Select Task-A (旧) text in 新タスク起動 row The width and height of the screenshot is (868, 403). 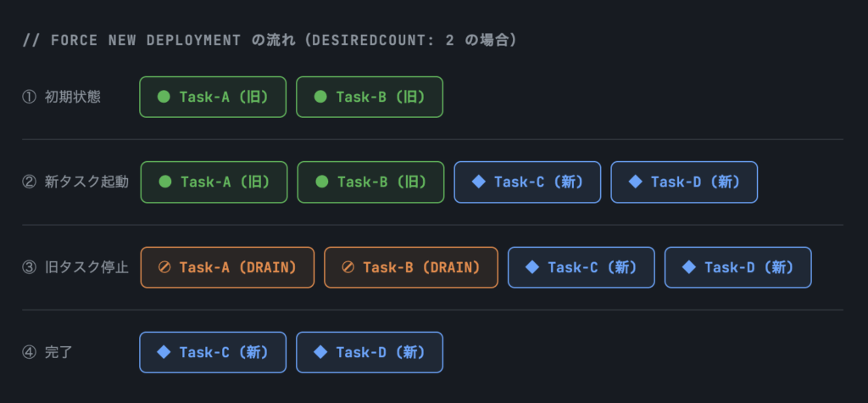(225, 182)
